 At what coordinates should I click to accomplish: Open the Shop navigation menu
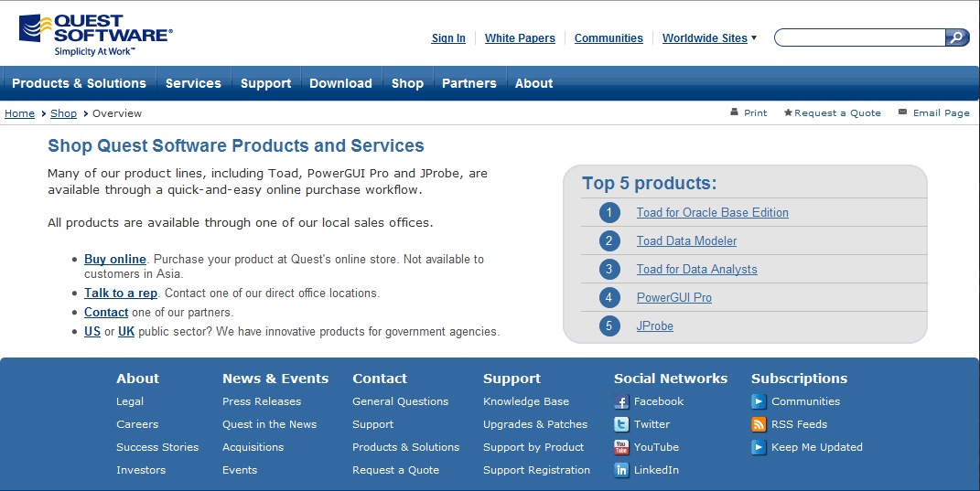(x=407, y=83)
